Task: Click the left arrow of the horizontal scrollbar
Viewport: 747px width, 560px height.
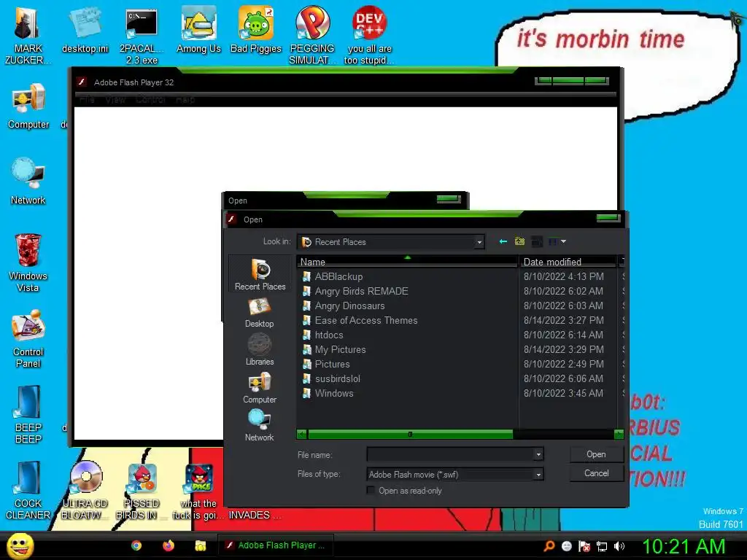Action: [301, 434]
